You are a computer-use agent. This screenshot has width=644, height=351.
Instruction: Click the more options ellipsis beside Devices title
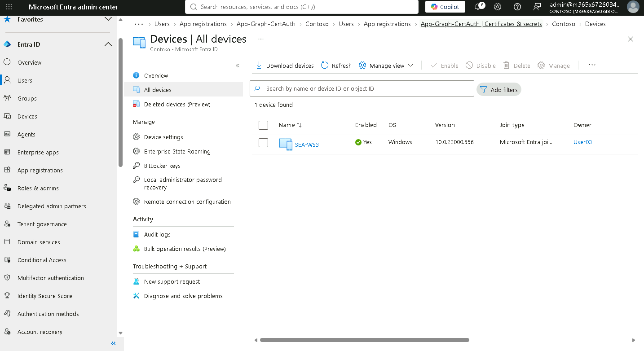tap(261, 39)
